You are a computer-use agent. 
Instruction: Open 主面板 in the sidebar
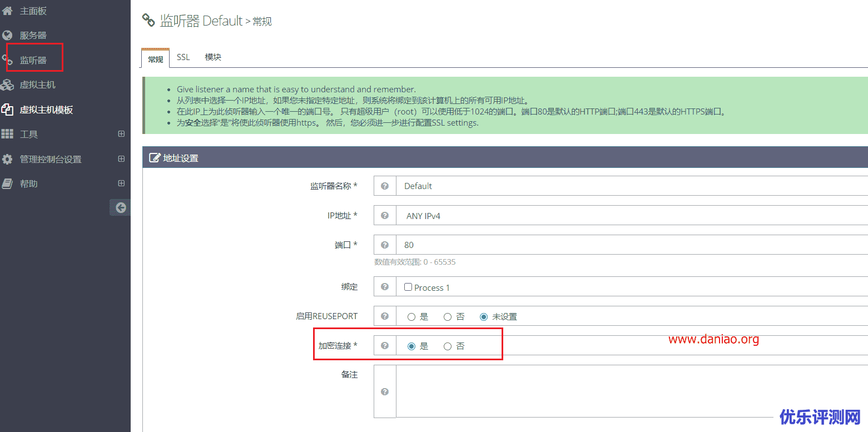click(x=33, y=11)
